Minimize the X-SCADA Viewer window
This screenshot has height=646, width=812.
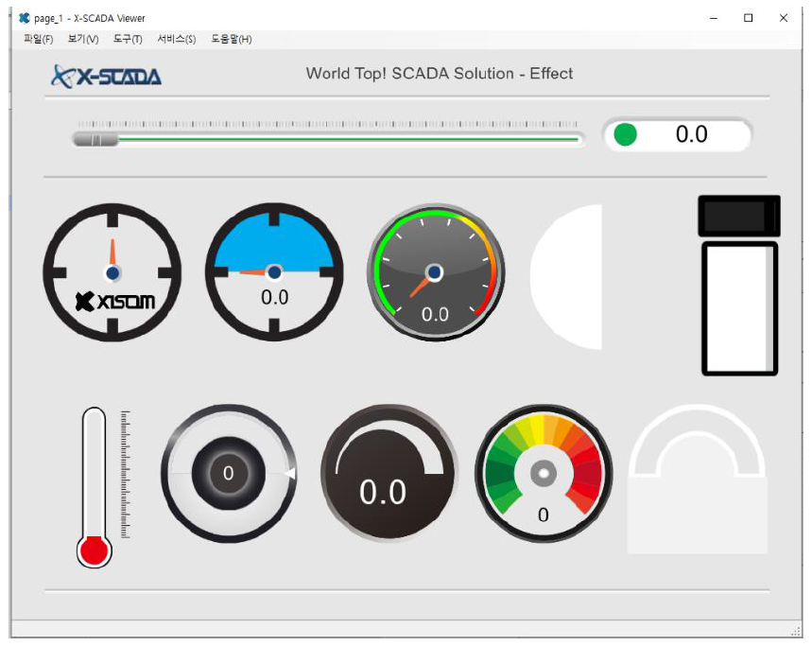coord(714,18)
